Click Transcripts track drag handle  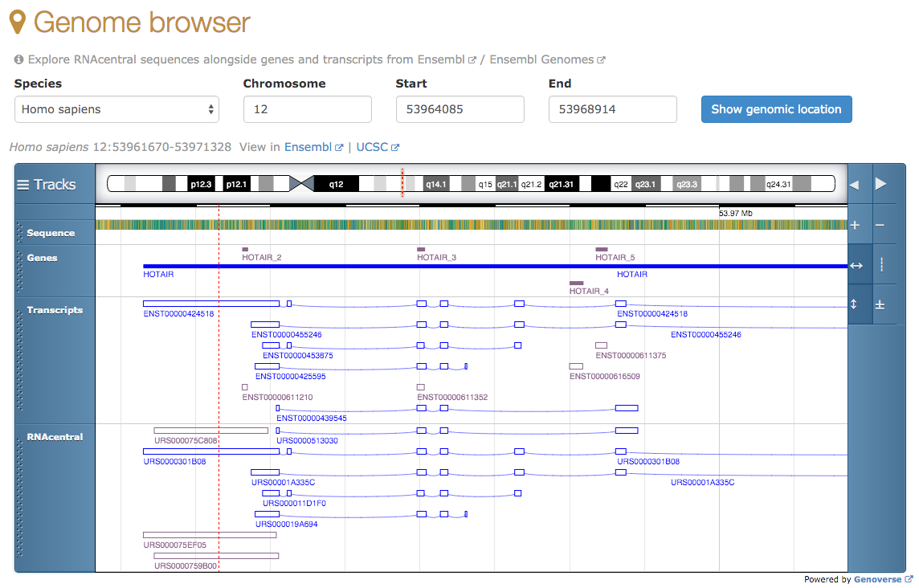coord(19,359)
